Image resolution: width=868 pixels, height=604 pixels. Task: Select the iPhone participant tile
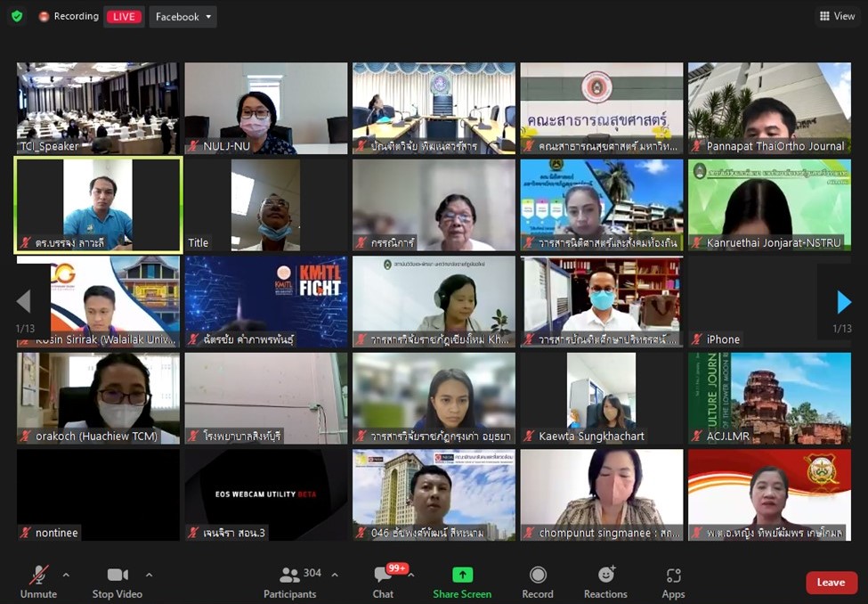pyautogui.click(x=769, y=301)
